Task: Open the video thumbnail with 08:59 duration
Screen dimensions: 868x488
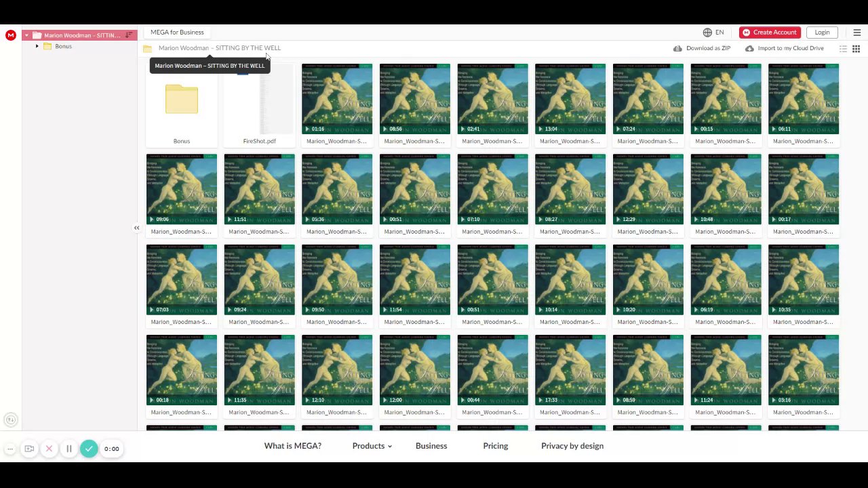Action: click(648, 375)
